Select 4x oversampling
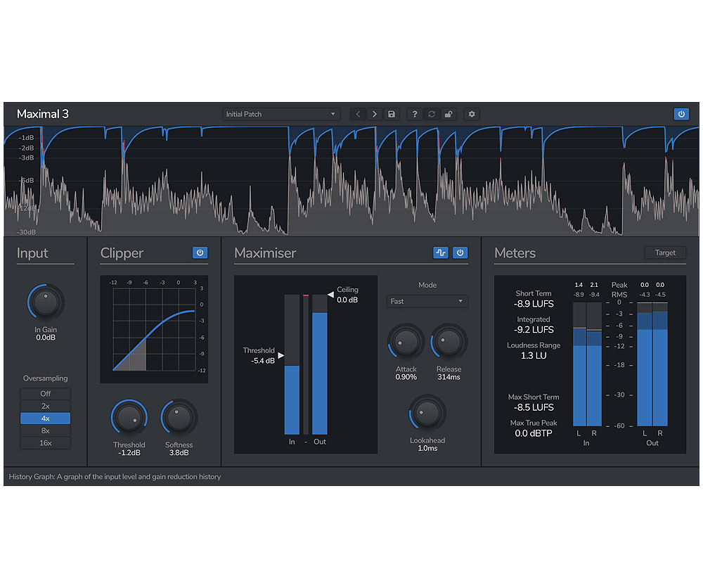 coord(45,418)
